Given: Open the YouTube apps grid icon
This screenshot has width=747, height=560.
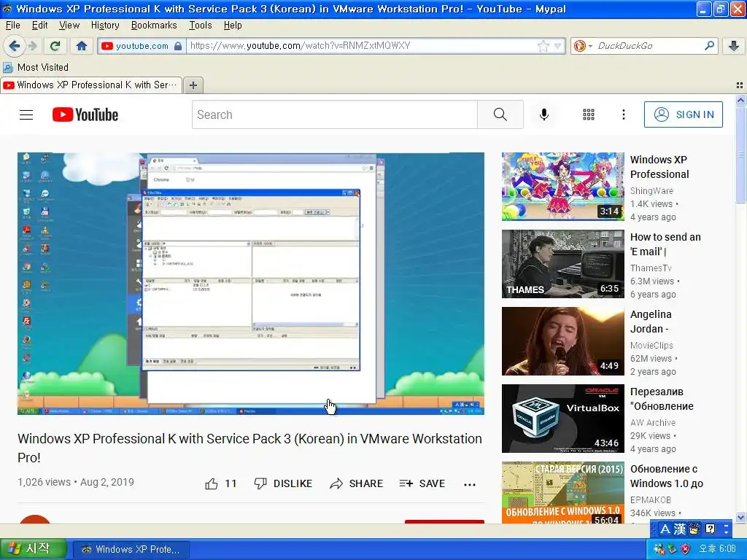Looking at the screenshot, I should point(589,114).
